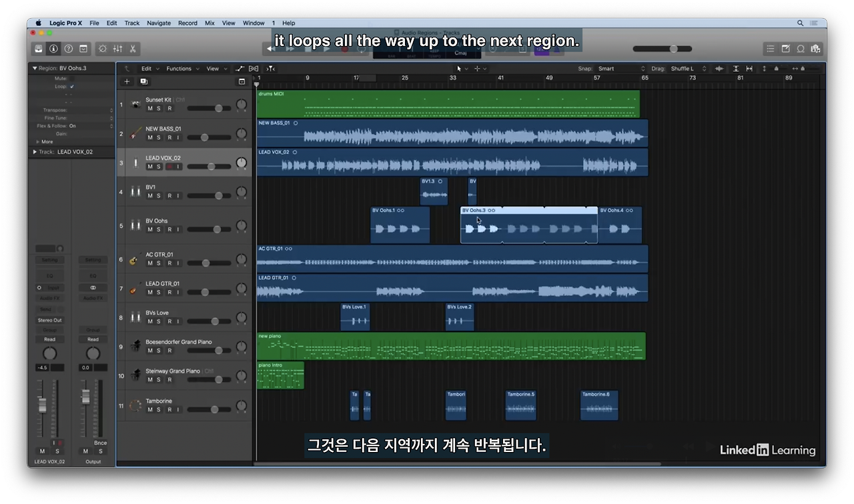Click the Sunset Kit pan knob

[241, 105]
